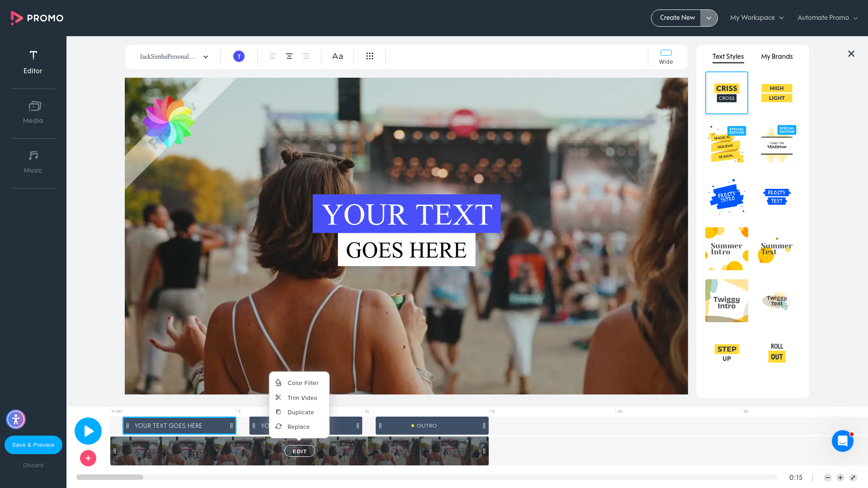Select the Criss Cross text style
This screenshot has width=868, height=488.
point(726,93)
